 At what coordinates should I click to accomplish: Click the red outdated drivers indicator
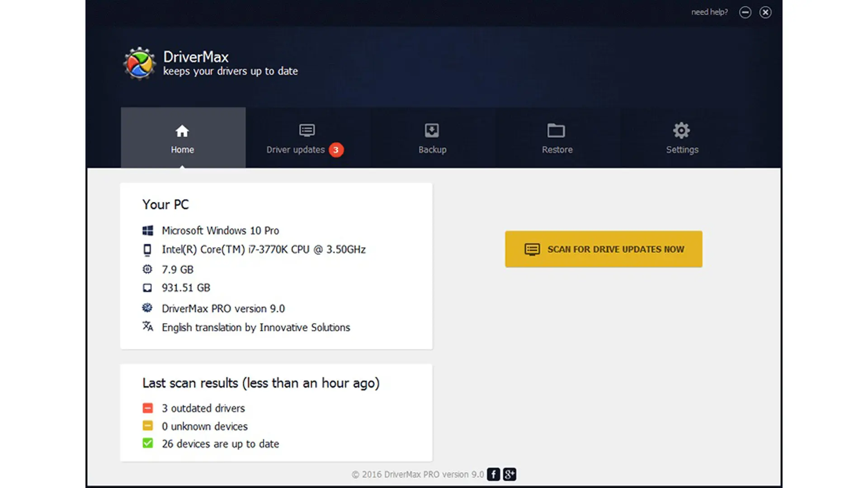147,408
